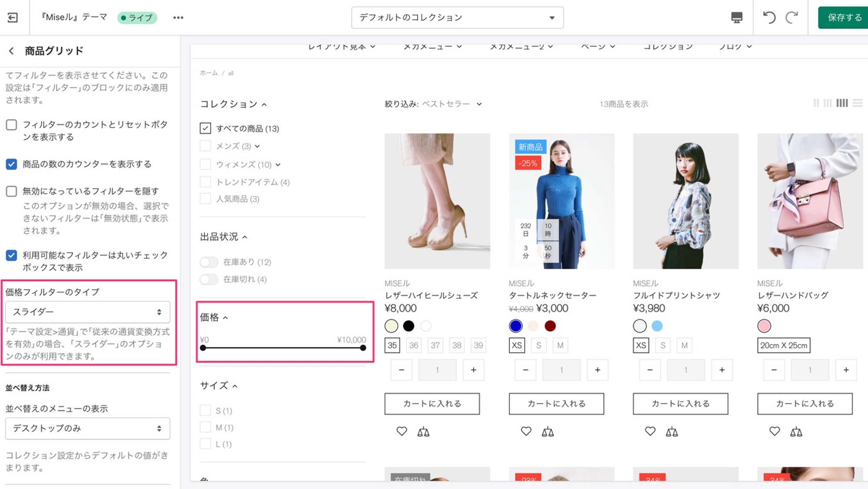This screenshot has width=868, height=489.
Task: Open レザーハンドバッグ product image
Action: pos(810,201)
